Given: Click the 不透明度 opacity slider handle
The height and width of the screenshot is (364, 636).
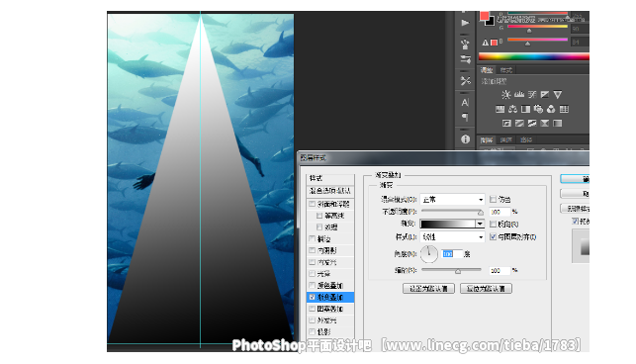Looking at the screenshot, I should (481, 213).
